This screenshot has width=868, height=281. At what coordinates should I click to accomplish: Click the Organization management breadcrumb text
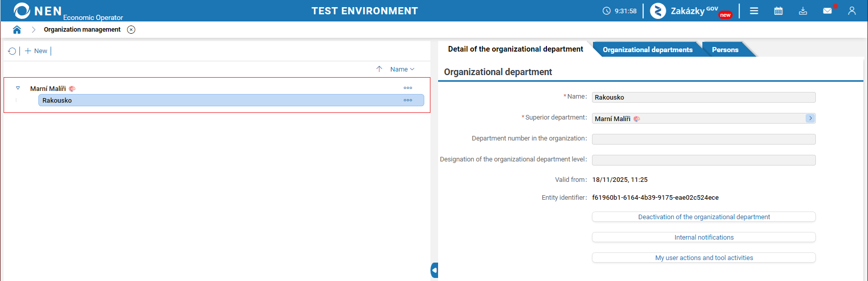coord(82,30)
